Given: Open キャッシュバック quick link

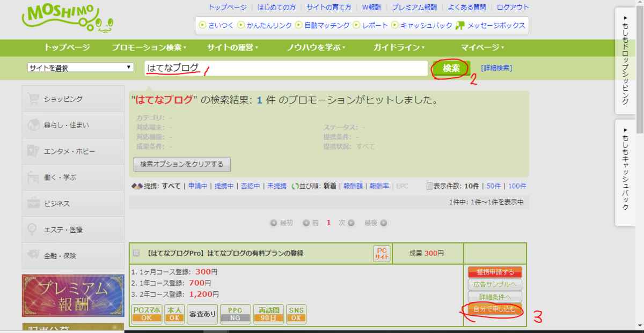Looking at the screenshot, I should 421,25.
